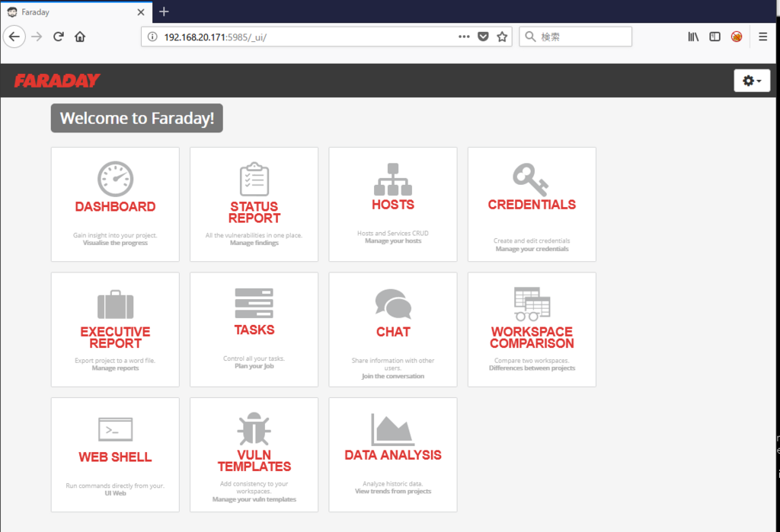The width and height of the screenshot is (780, 532).
Task: Click 'Manage your credentials' text
Action: pyautogui.click(x=532, y=249)
